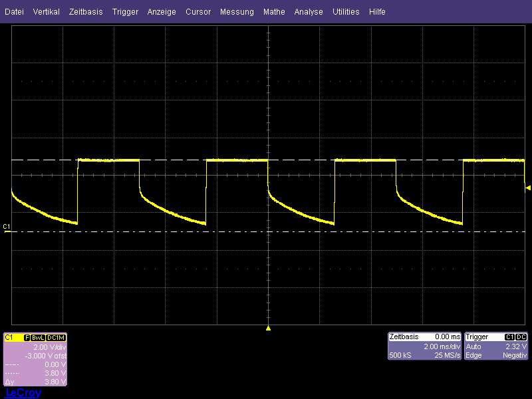532x399 pixels.
Task: Click the C1 channel descriptor label
Action: coord(9,337)
